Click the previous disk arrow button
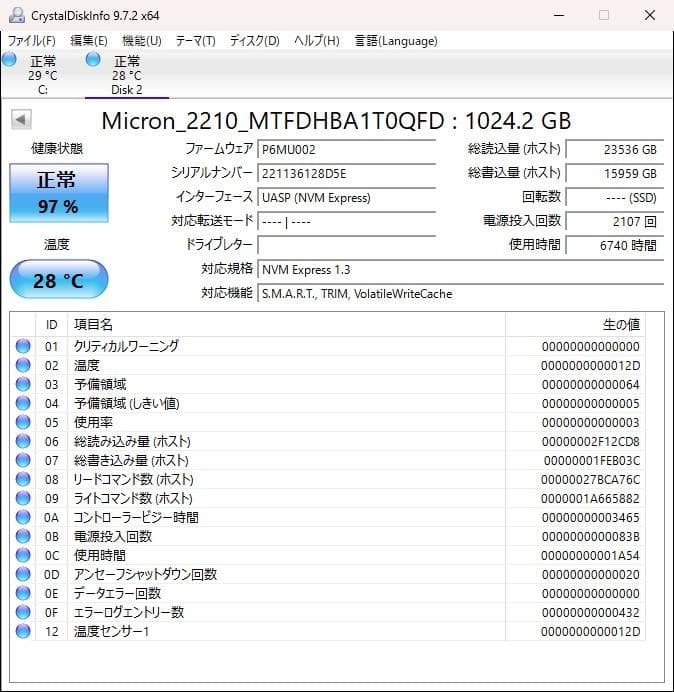Viewport: 674px width, 692px height. coord(21,120)
